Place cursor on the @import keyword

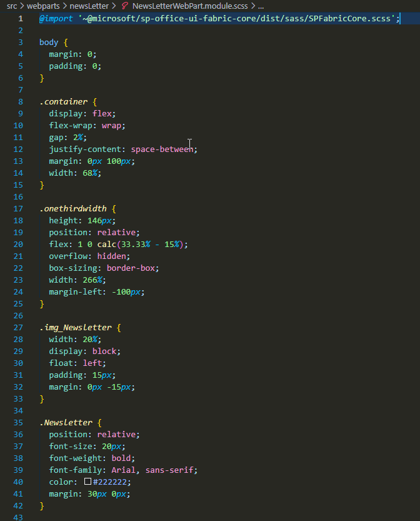(x=56, y=19)
